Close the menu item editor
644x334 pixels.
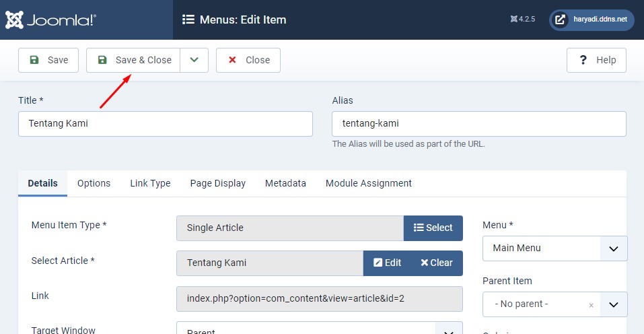[x=248, y=60]
